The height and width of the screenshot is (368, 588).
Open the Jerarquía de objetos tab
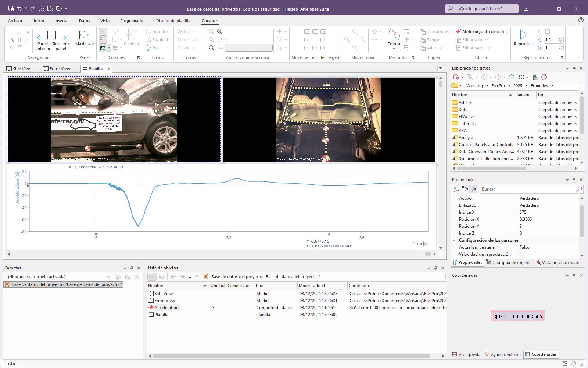509,263
